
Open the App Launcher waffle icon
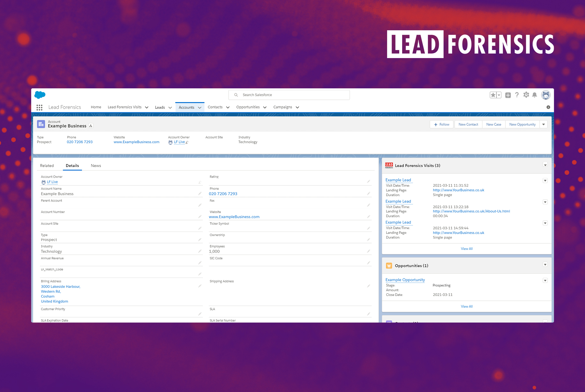click(x=39, y=107)
